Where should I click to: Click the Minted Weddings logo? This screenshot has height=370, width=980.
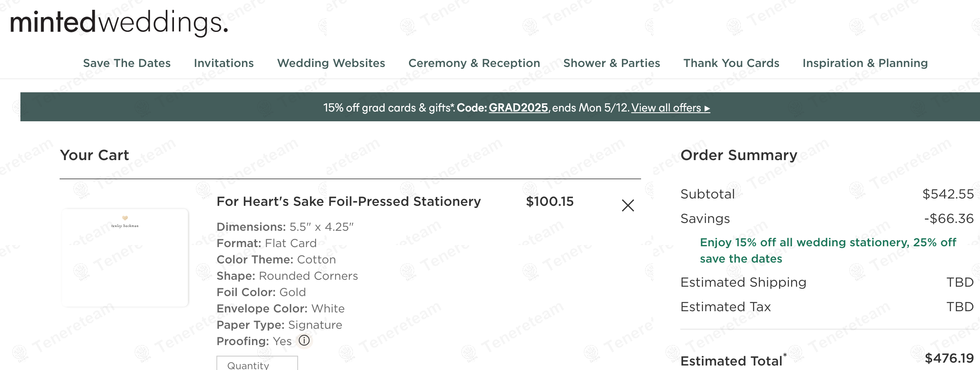[118, 22]
